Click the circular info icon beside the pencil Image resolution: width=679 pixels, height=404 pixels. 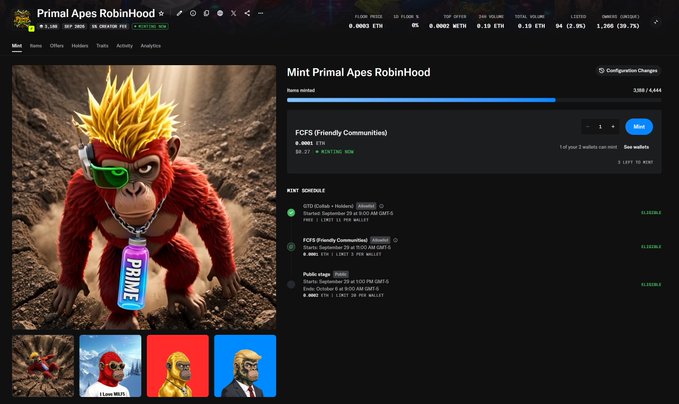point(193,13)
